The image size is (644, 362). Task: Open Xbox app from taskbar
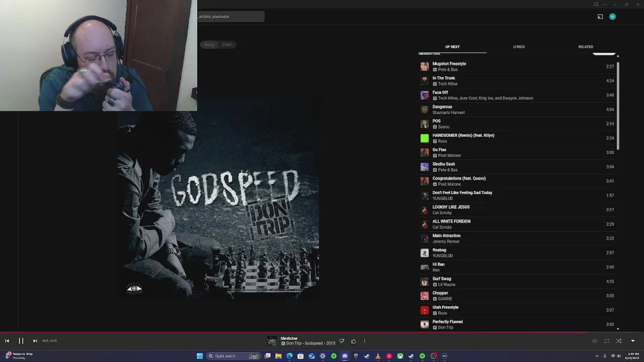pyautogui.click(x=400, y=356)
